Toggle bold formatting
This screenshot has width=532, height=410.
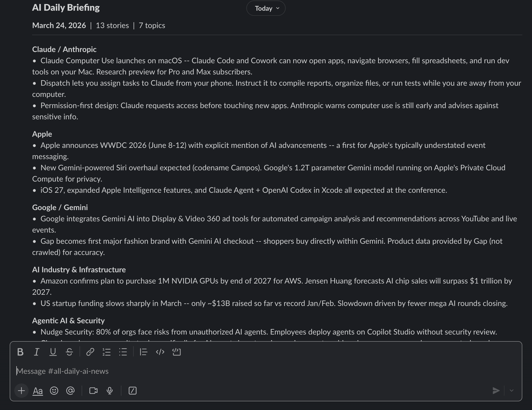click(20, 352)
